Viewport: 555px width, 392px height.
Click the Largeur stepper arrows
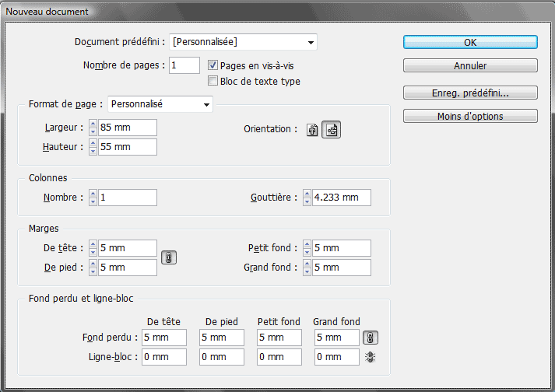[x=93, y=128]
